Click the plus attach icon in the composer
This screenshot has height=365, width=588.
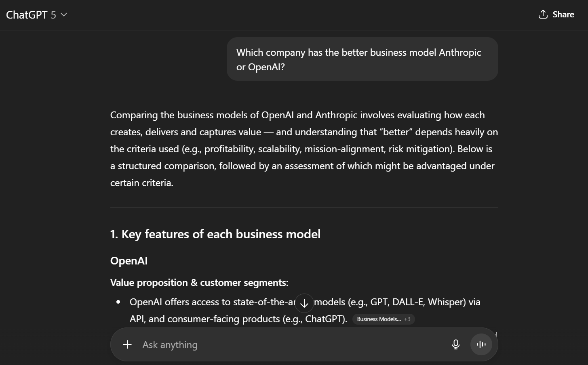(x=127, y=344)
